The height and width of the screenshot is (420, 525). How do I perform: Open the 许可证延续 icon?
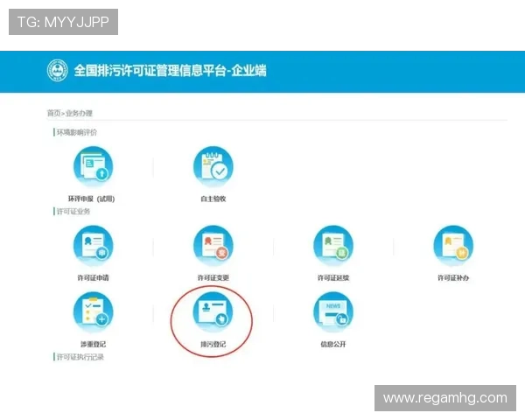pos(333,246)
